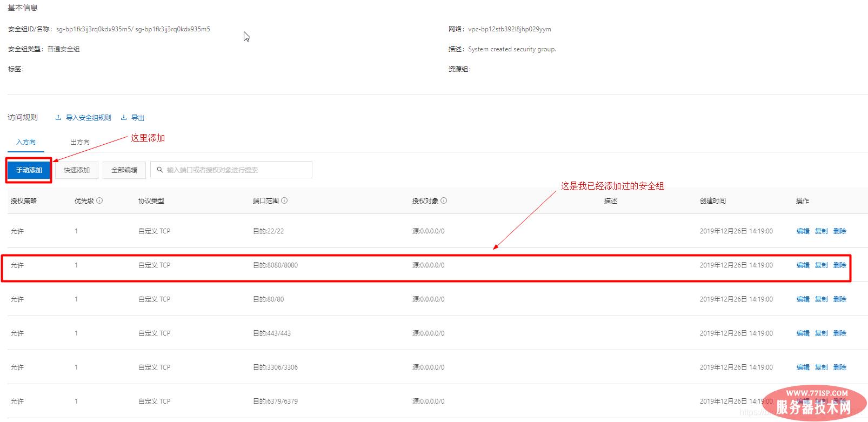The width and height of the screenshot is (868, 422).
Task: Edit the rule for port 80/80
Action: click(803, 299)
